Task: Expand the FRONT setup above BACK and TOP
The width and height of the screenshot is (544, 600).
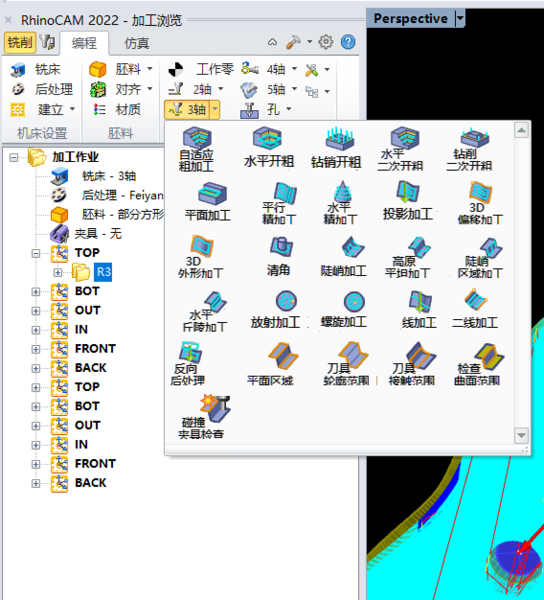Action: pos(36,349)
